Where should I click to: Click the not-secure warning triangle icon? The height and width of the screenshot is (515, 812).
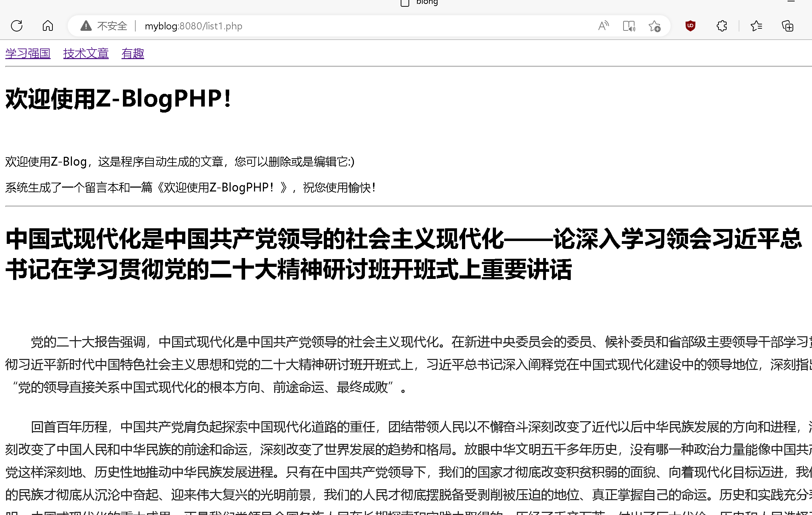pyautogui.click(x=86, y=26)
